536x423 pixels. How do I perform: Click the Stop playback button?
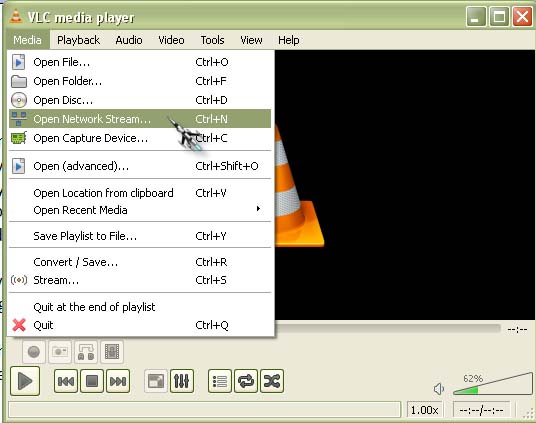pos(92,381)
